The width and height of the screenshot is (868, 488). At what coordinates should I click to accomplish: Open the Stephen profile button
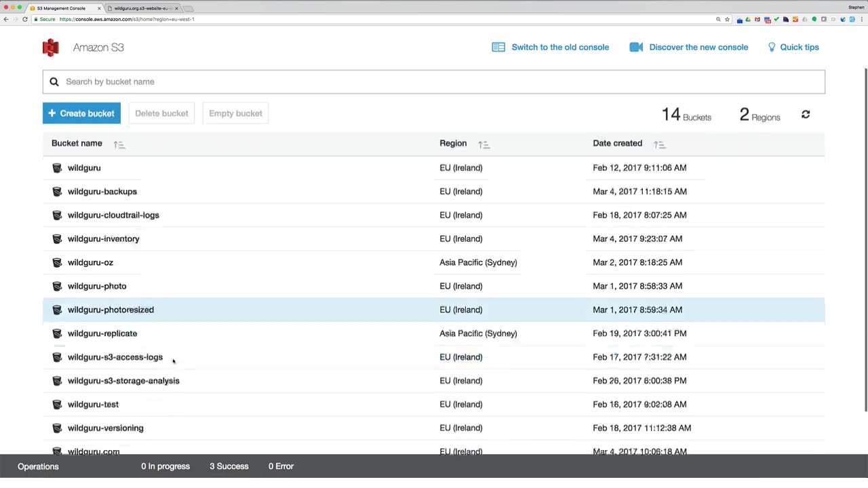click(856, 7)
